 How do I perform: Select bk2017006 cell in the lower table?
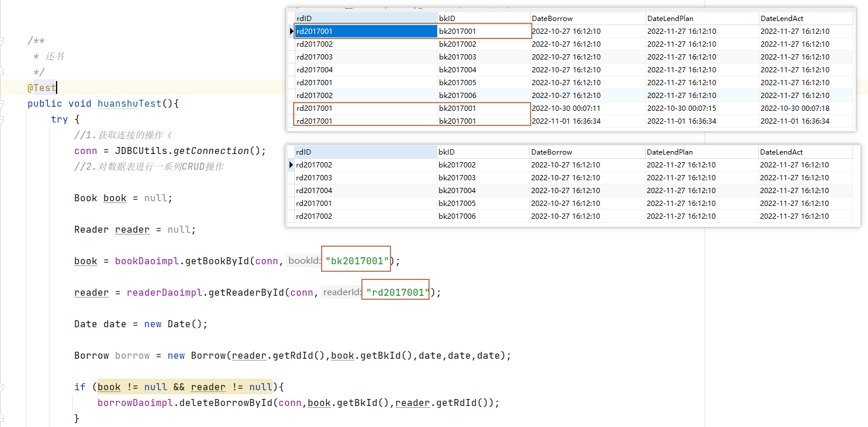[x=483, y=216]
